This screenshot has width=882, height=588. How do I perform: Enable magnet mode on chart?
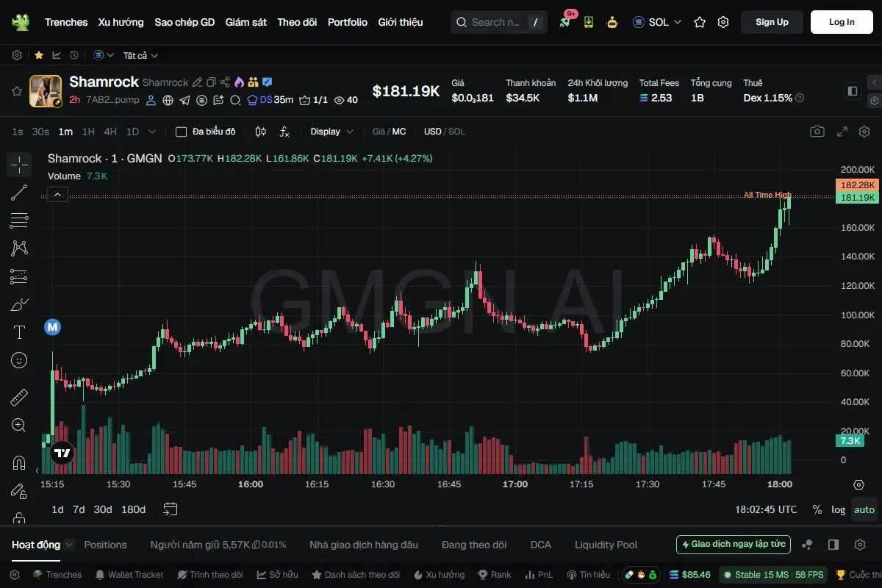pyautogui.click(x=19, y=463)
